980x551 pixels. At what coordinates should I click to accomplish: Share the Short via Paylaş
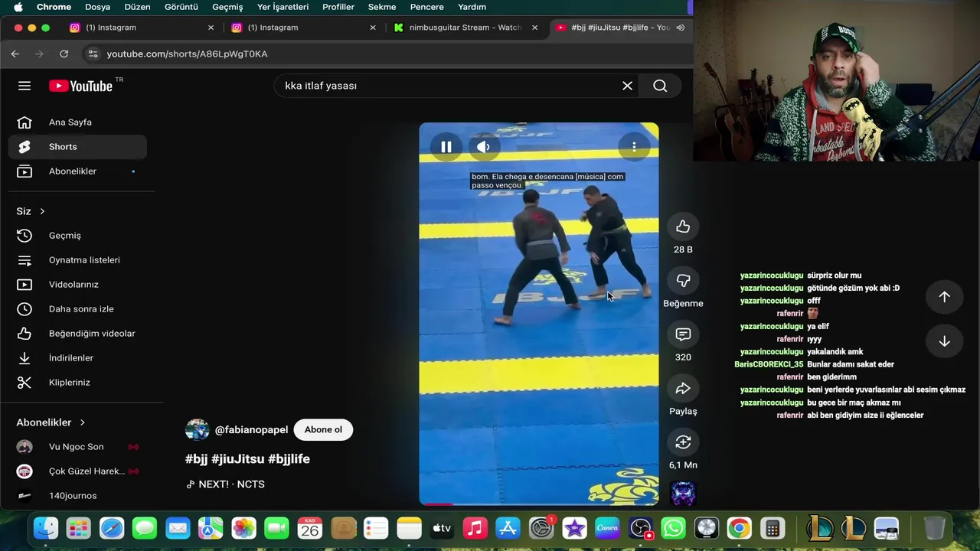pos(683,388)
